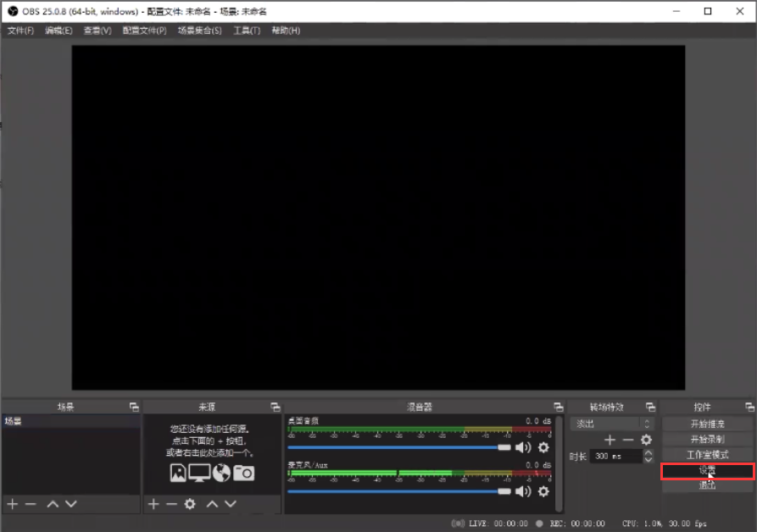Image resolution: width=757 pixels, height=532 pixels.
Task: Move source down with the down-arrow icon
Action: tap(230, 505)
